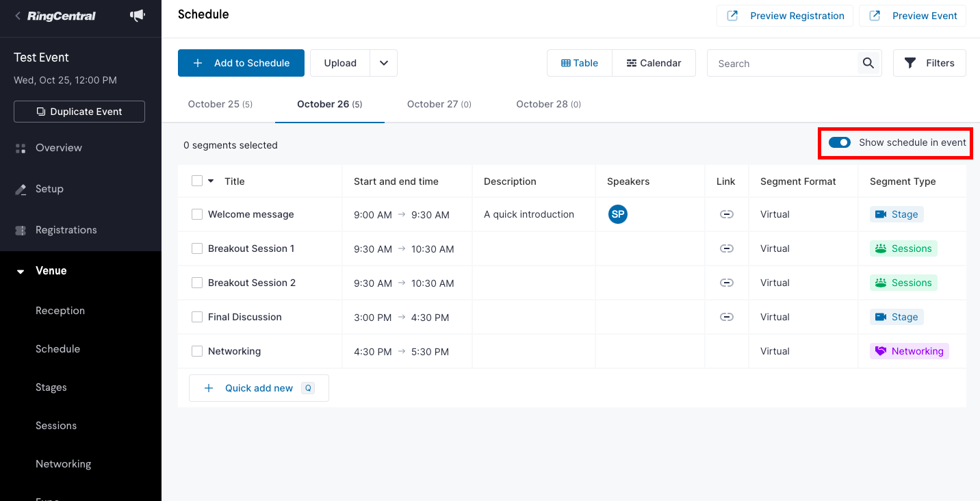This screenshot has width=980, height=501.
Task: Click the Segment Format column header
Action: click(798, 181)
